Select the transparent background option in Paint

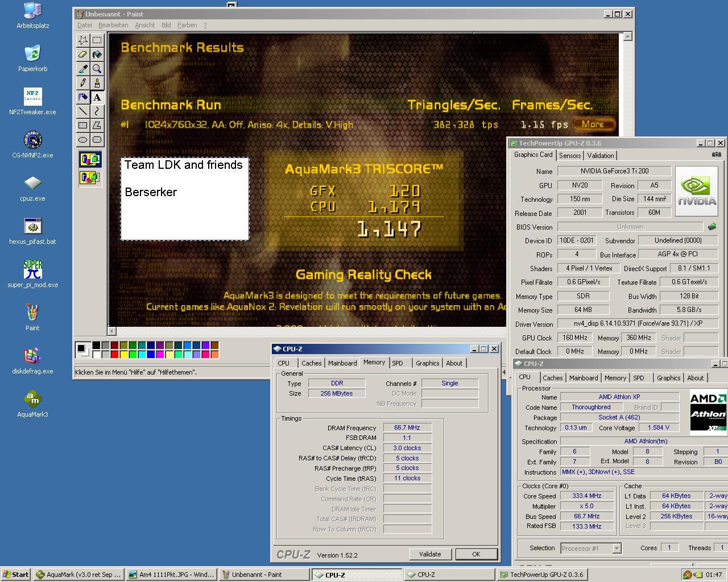pyautogui.click(x=90, y=177)
